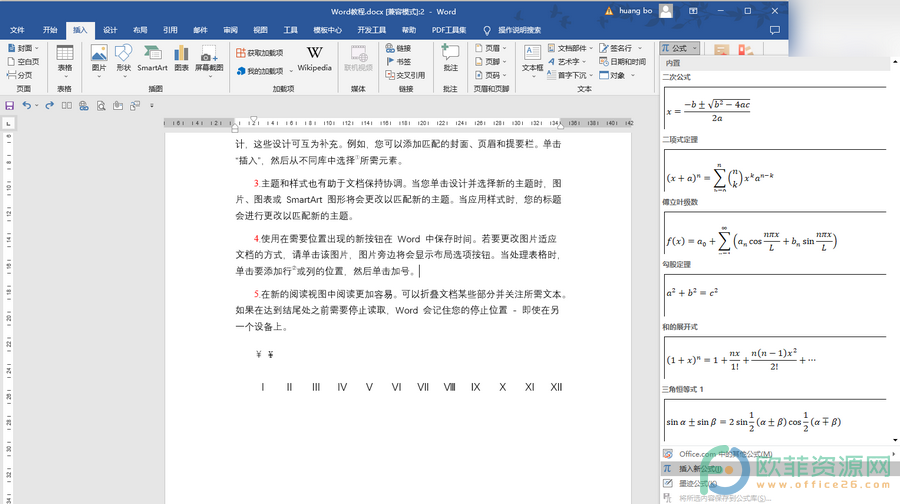
Task: Open the comments pane icon at top right
Action: pyautogui.click(x=774, y=30)
